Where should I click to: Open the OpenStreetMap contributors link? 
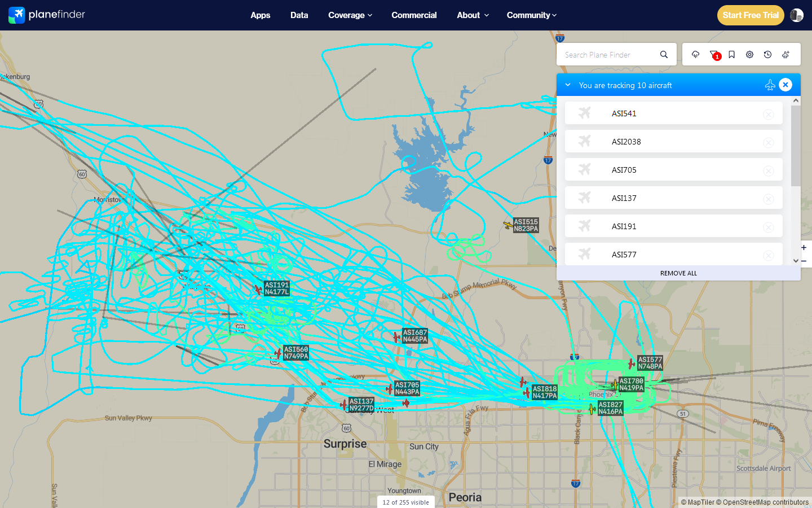click(762, 502)
